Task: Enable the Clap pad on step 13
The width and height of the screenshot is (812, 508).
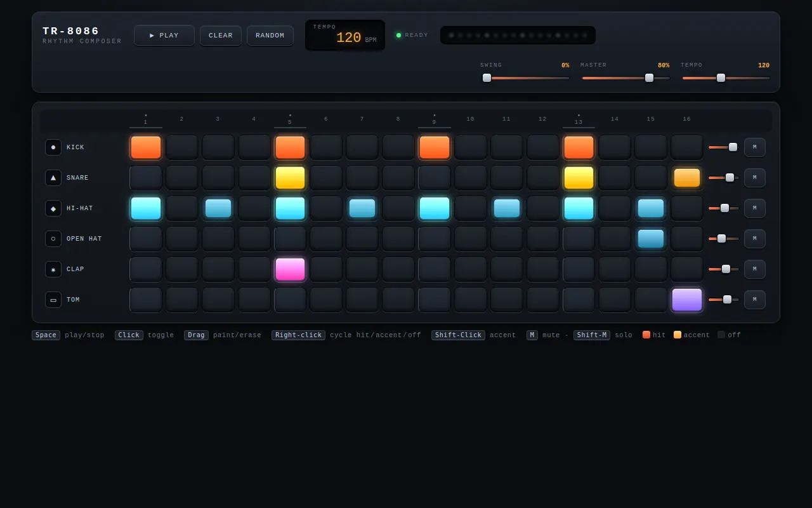Action: pos(579,269)
